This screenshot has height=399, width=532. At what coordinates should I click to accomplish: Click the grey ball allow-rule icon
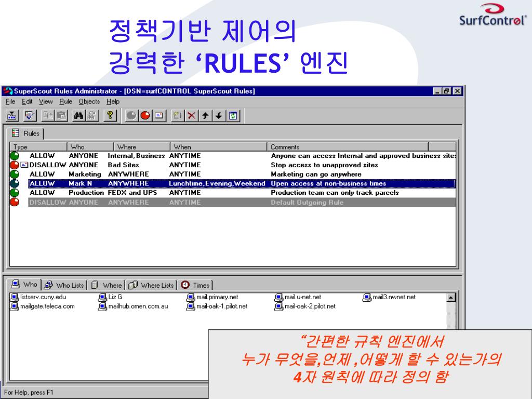tap(131, 116)
